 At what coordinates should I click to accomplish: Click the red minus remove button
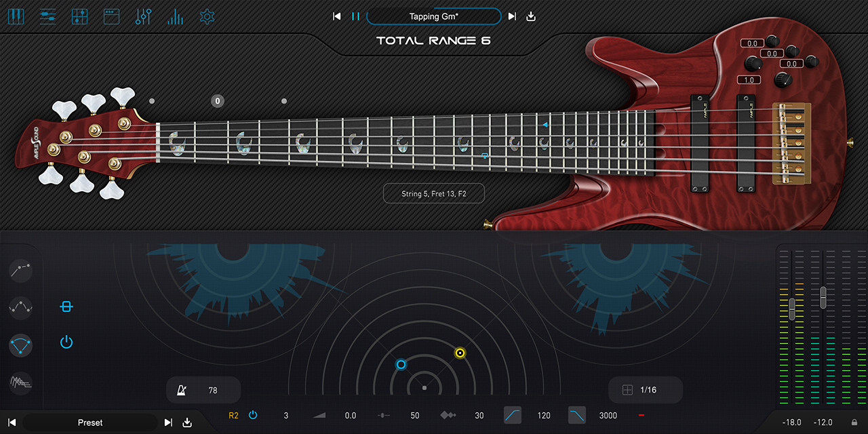tap(641, 415)
